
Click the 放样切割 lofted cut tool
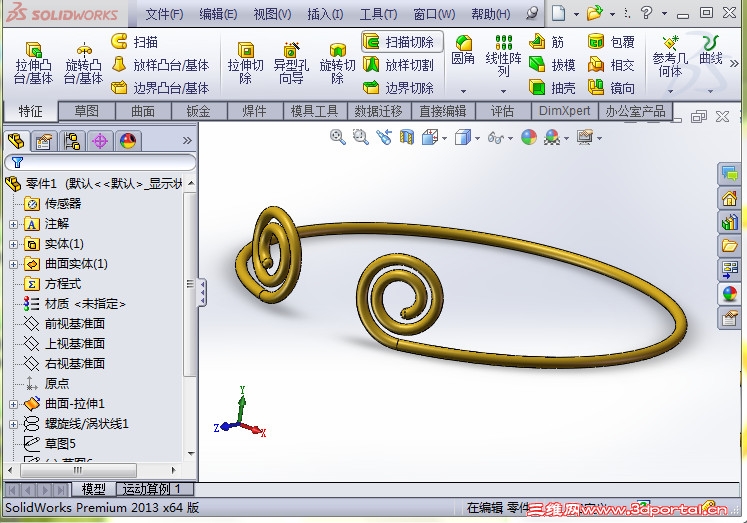[x=398, y=65]
